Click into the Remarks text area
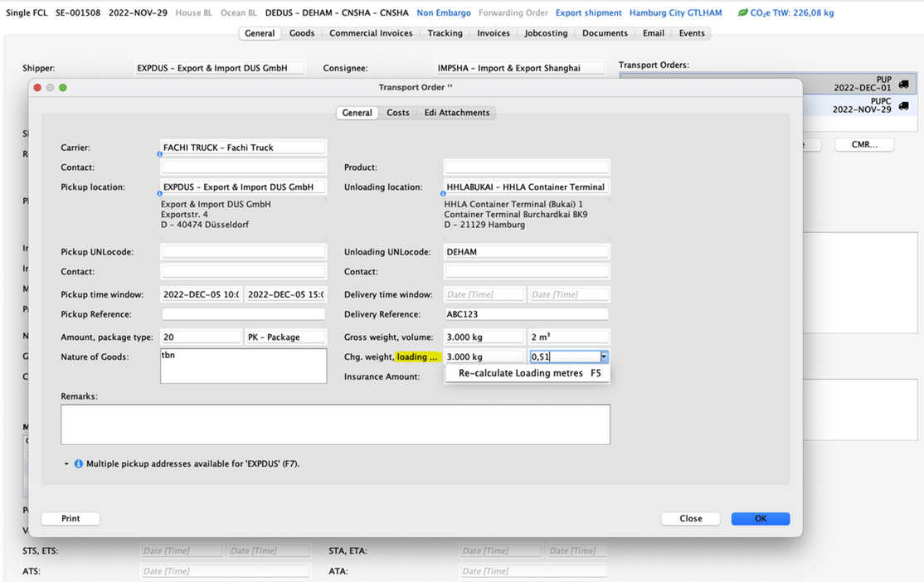 [335, 424]
